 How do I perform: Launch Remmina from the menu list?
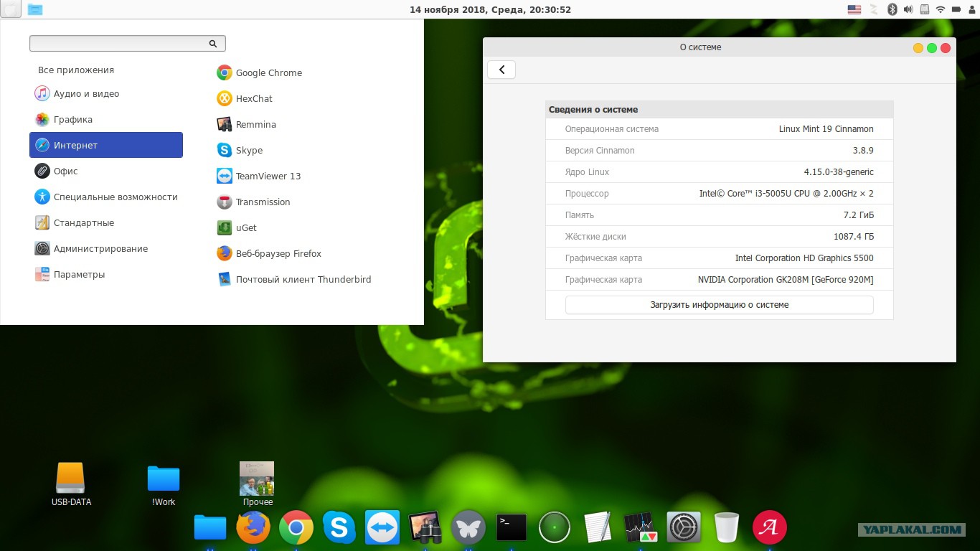pyautogui.click(x=247, y=125)
